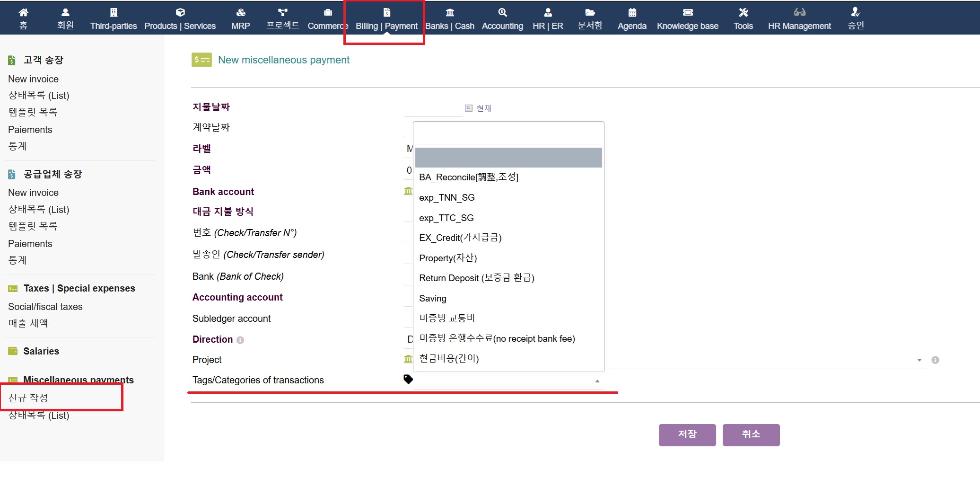980x496 pixels.
Task: Click the home icon in top bar
Action: [23, 12]
